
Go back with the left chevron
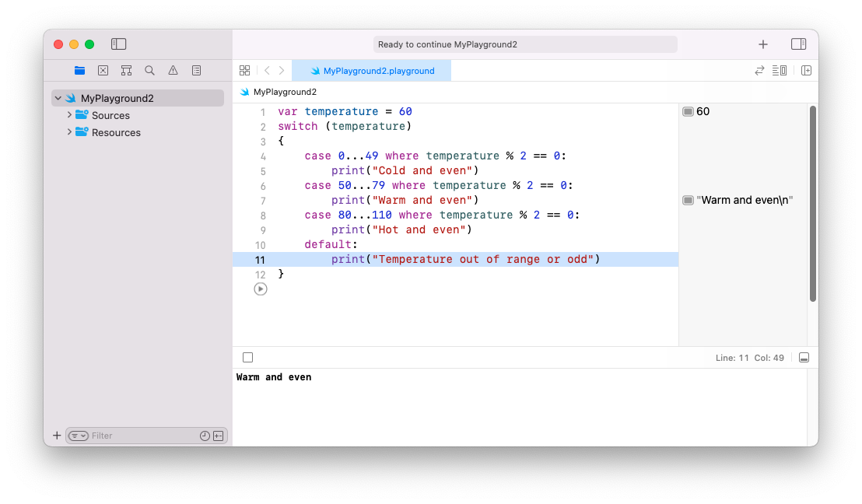(x=267, y=70)
